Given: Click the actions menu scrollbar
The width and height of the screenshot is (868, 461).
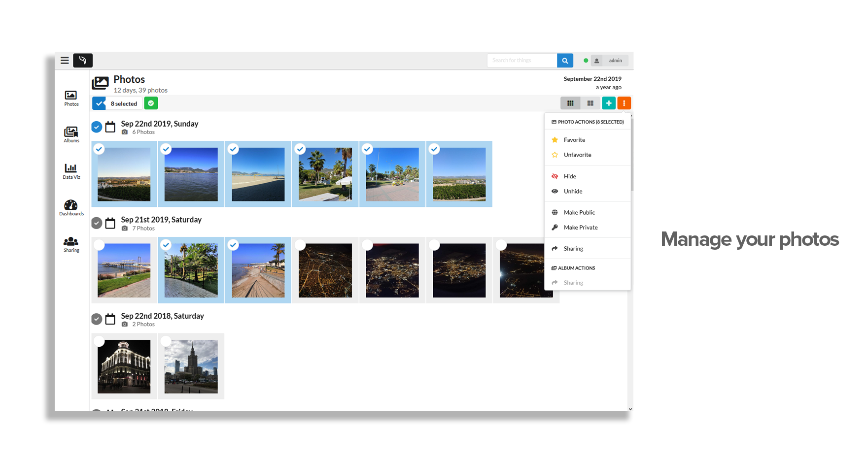Looking at the screenshot, I should 632,155.
